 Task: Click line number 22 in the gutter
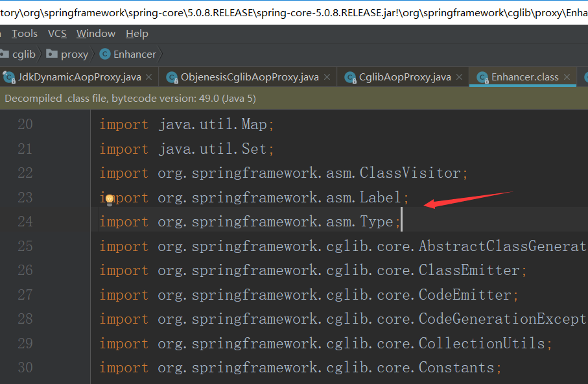click(x=25, y=173)
